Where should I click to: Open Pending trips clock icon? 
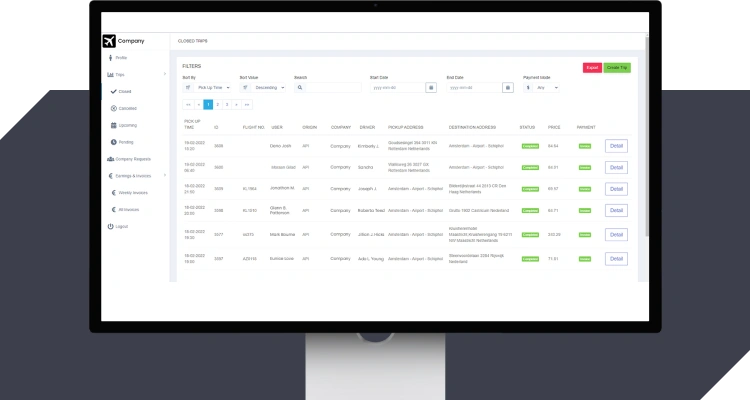pos(114,142)
